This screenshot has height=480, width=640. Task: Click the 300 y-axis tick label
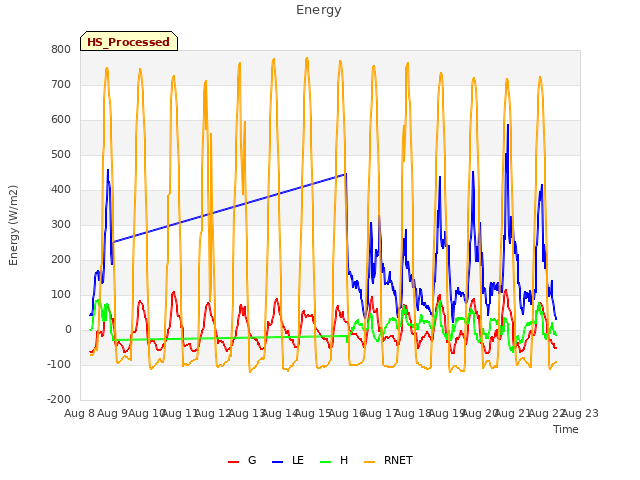pyautogui.click(x=61, y=224)
